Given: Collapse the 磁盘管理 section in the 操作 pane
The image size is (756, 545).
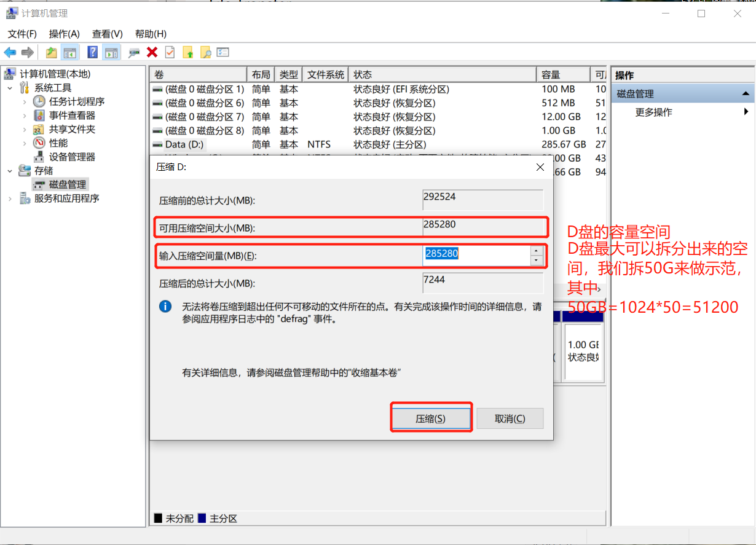Looking at the screenshot, I should coord(746,93).
